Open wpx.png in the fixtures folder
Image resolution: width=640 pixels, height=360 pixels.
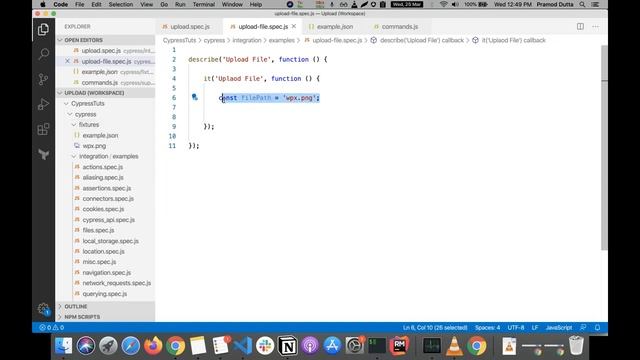(x=94, y=146)
